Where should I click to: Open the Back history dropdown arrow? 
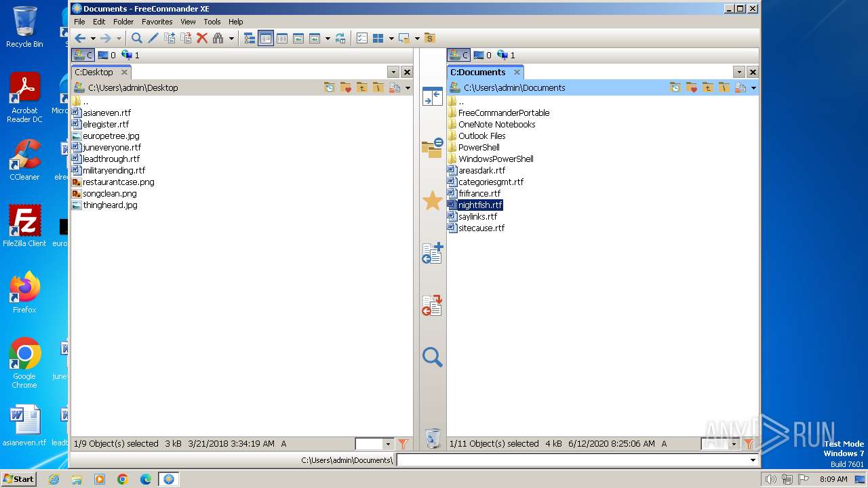93,39
